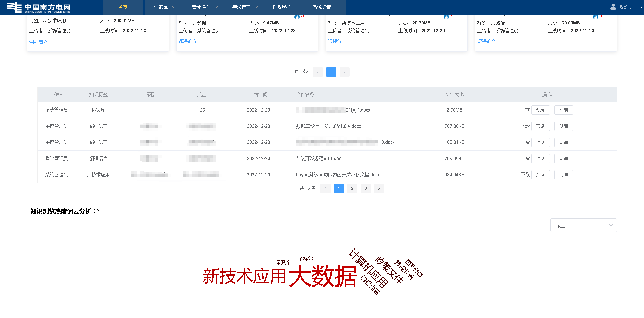Preview the 2(1)(1).docx file
The width and height of the screenshot is (644, 318).
pyautogui.click(x=540, y=110)
